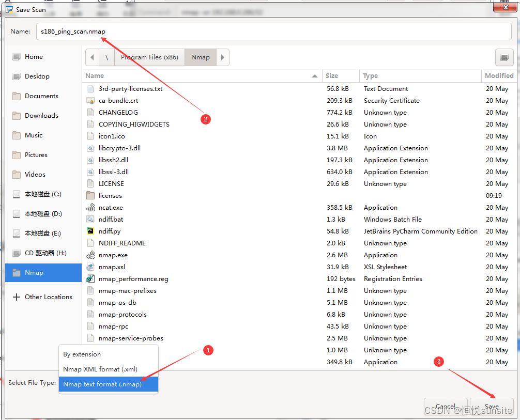Click the ca-bundle.crt certificate icon
Viewport: 520px width, 420px height.
click(90, 101)
